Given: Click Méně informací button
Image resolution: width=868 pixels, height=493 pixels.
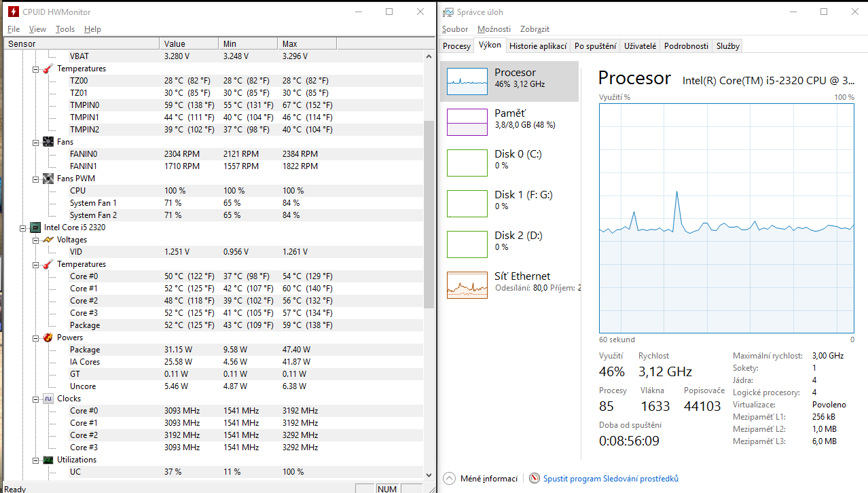Looking at the screenshot, I should [480, 479].
